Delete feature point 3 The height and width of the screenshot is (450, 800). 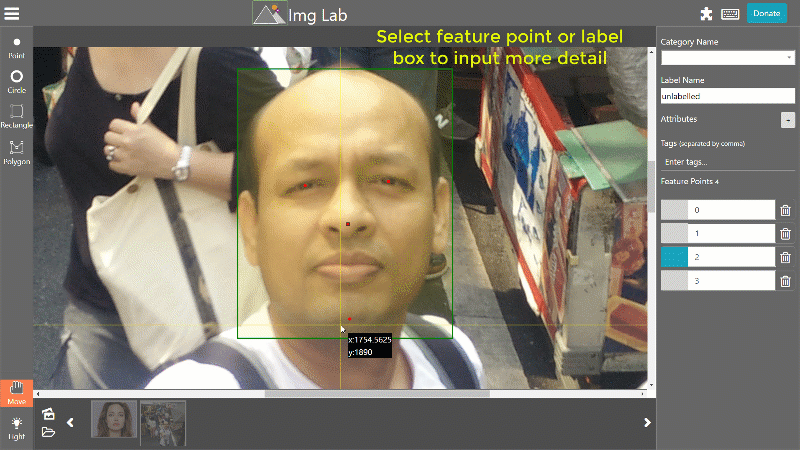(x=785, y=281)
